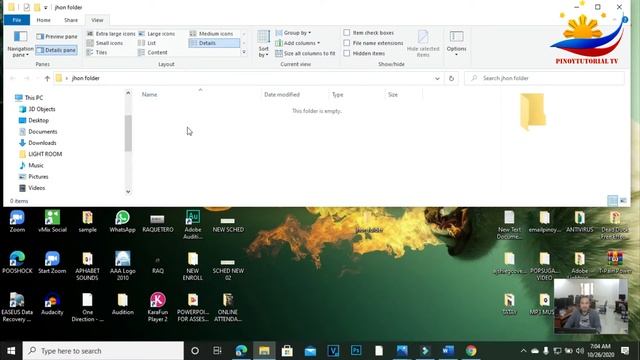Click navigation pane scrollbar down arrow

click(x=128, y=191)
